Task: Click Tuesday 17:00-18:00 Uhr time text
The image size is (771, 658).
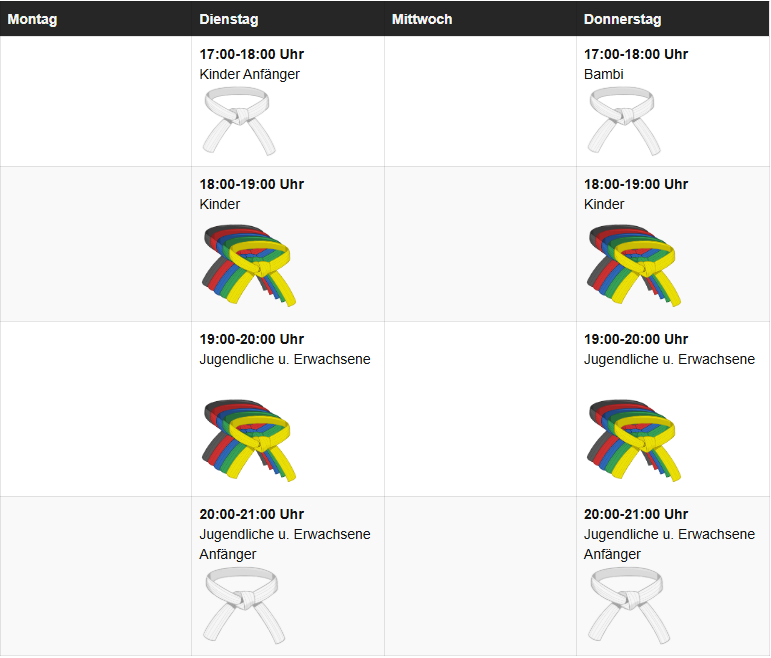Action: [251, 54]
